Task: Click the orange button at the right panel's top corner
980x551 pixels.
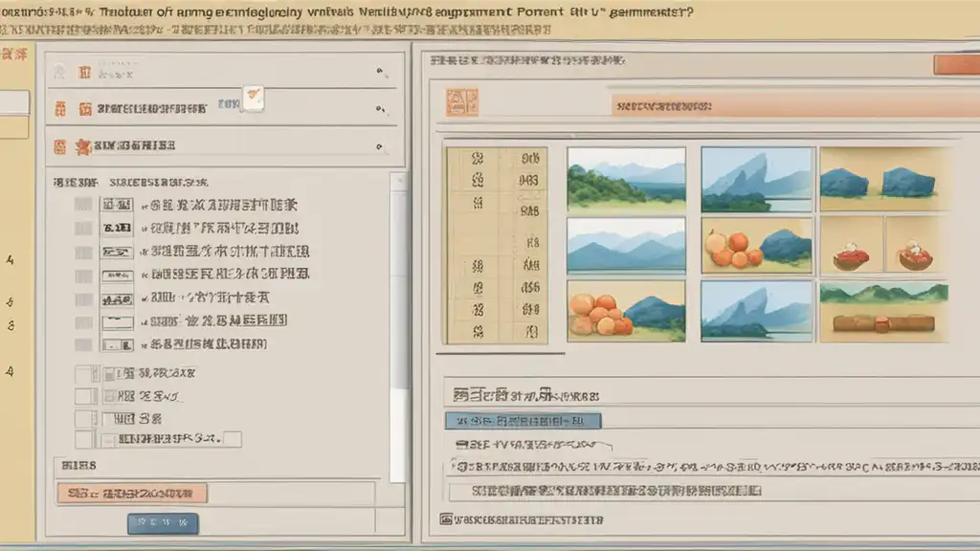Action: [957, 64]
